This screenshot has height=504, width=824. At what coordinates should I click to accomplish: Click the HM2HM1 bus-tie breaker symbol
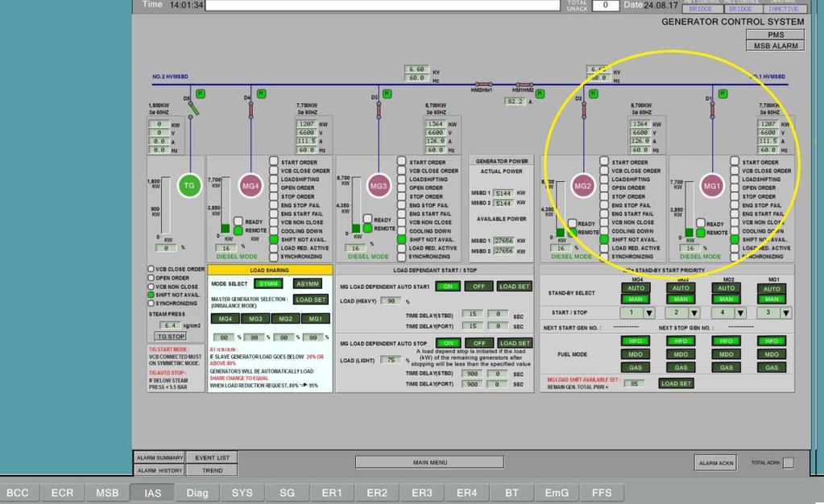coord(483,84)
